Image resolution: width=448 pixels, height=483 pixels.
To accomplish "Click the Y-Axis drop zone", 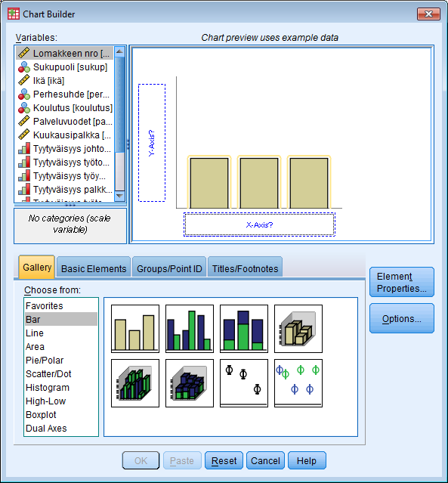I will coord(152,143).
